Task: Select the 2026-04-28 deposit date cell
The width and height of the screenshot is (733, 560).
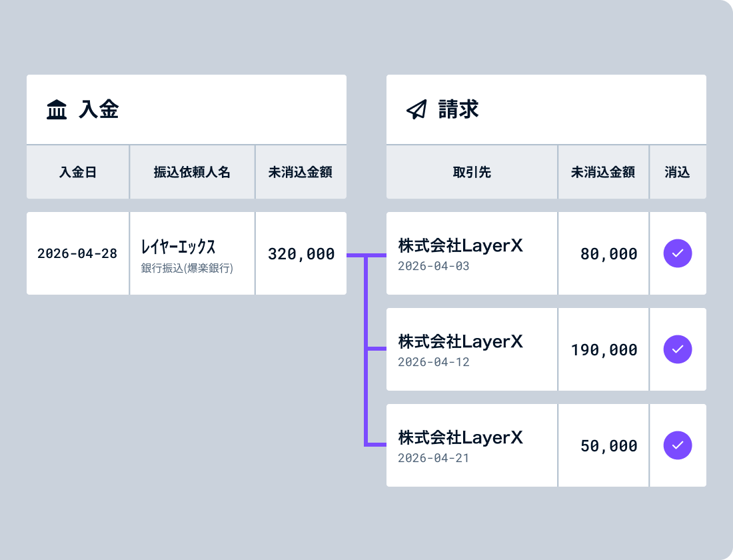Action: [77, 253]
